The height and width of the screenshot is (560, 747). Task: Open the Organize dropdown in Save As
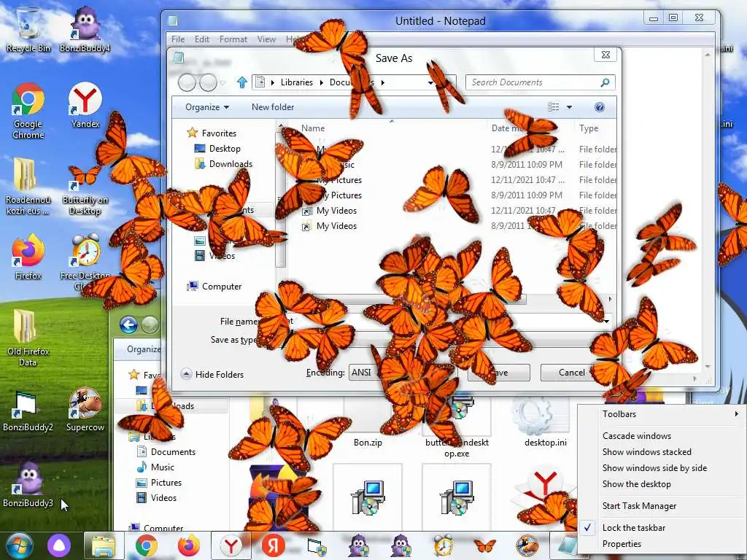pos(207,107)
